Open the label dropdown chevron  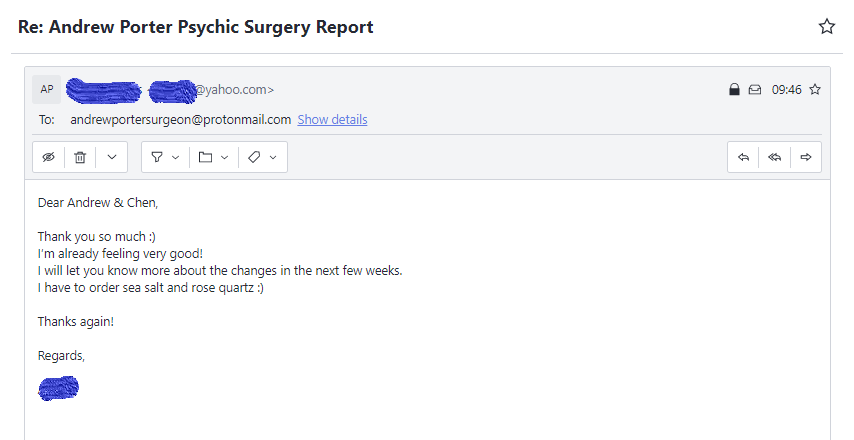click(x=273, y=157)
